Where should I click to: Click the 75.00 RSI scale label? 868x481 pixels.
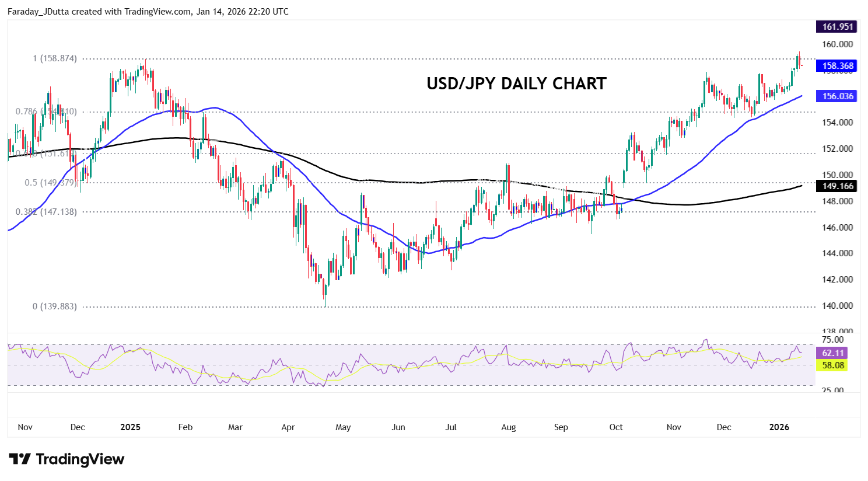coord(832,340)
